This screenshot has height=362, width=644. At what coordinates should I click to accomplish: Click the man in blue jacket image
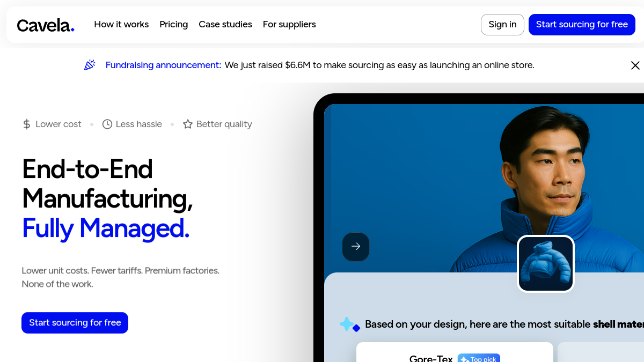(484, 188)
